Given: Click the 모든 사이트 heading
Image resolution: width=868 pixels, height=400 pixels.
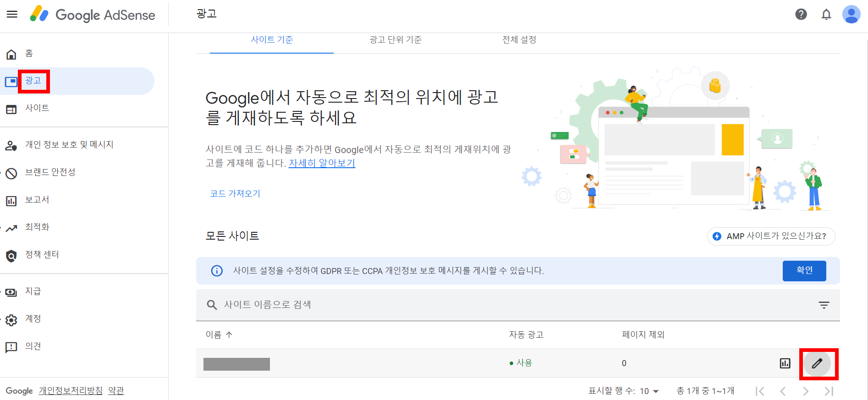Looking at the screenshot, I should pos(232,236).
